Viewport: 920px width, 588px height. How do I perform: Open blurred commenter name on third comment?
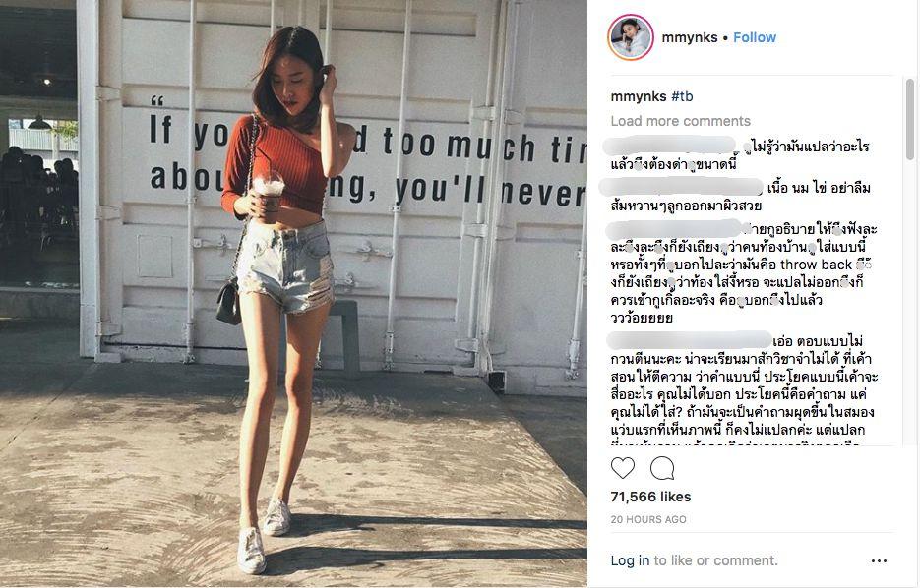[x=675, y=229]
